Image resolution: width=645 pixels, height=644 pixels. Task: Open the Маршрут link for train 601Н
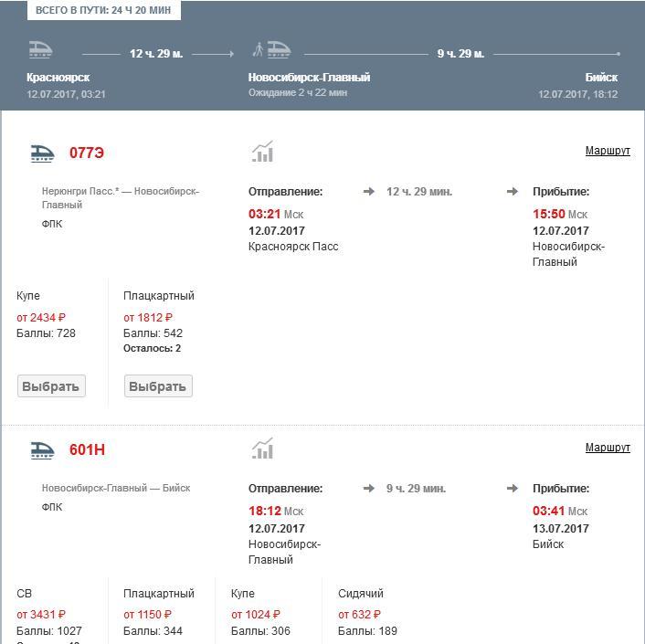608,448
